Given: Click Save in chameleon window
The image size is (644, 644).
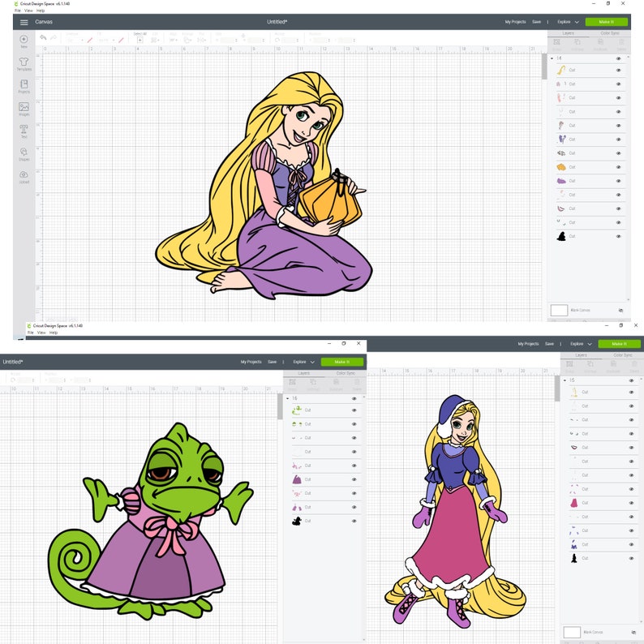Looking at the screenshot, I should (272, 363).
